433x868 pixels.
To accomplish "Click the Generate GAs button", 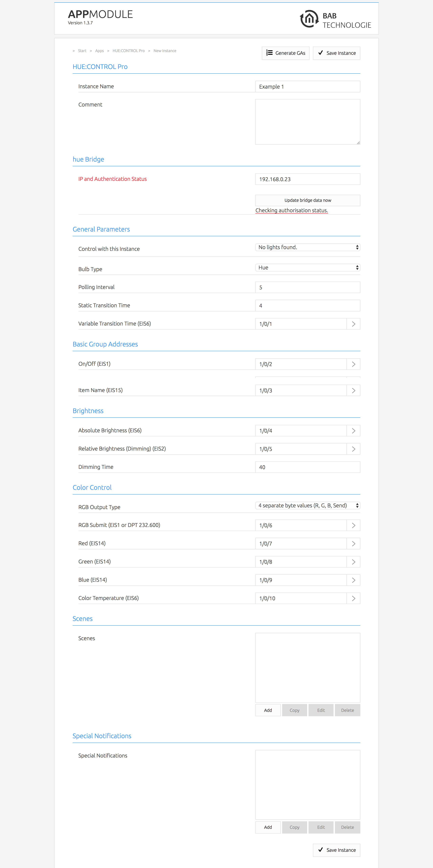I will tap(285, 53).
